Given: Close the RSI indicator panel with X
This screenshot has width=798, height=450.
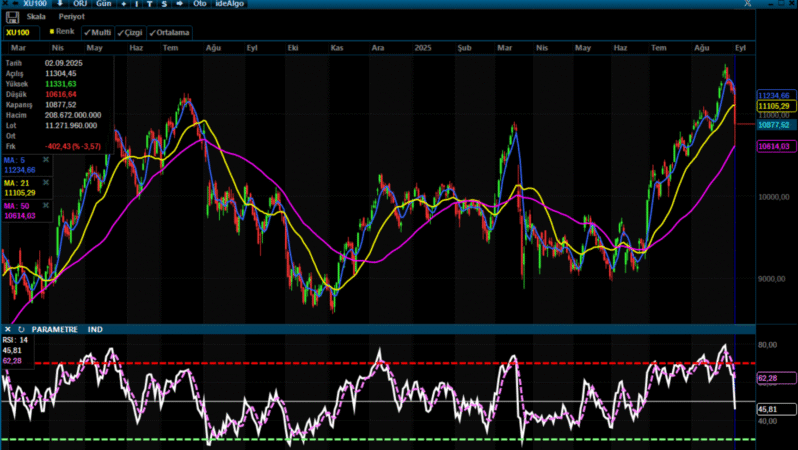Looking at the screenshot, I should (8, 329).
